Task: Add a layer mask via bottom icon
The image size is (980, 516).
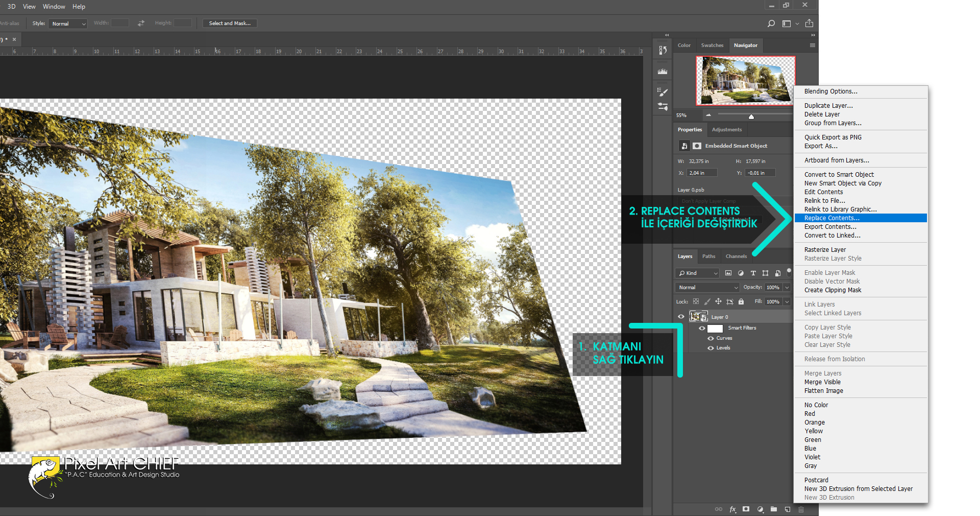Action: (746, 509)
